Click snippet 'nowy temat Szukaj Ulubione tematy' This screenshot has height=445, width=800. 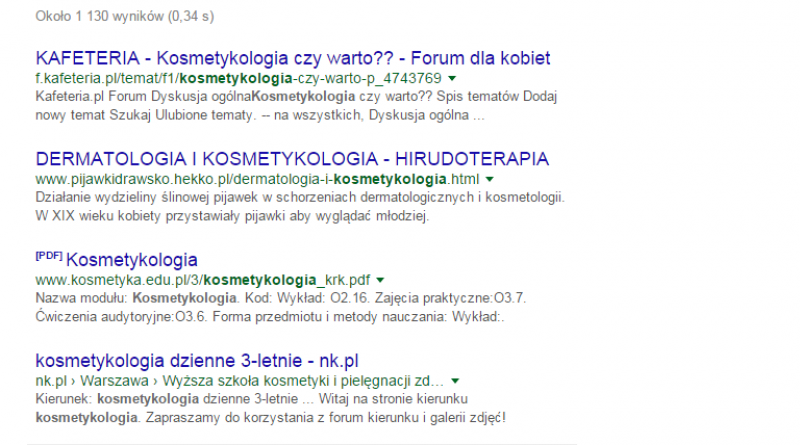tap(143, 115)
